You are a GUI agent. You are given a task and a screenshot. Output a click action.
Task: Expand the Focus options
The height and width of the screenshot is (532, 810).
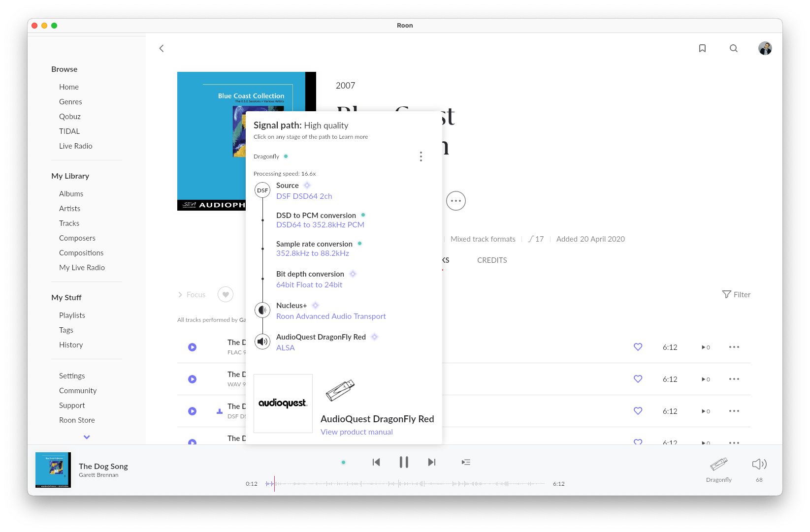tap(192, 295)
